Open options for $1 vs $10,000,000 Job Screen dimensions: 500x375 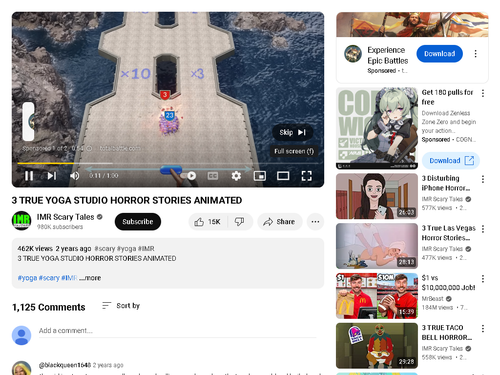[483, 279]
